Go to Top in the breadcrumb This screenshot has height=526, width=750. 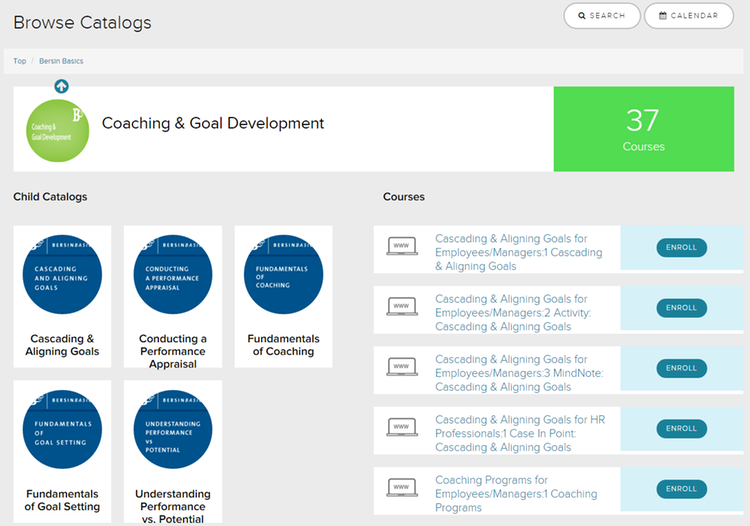[x=20, y=61]
